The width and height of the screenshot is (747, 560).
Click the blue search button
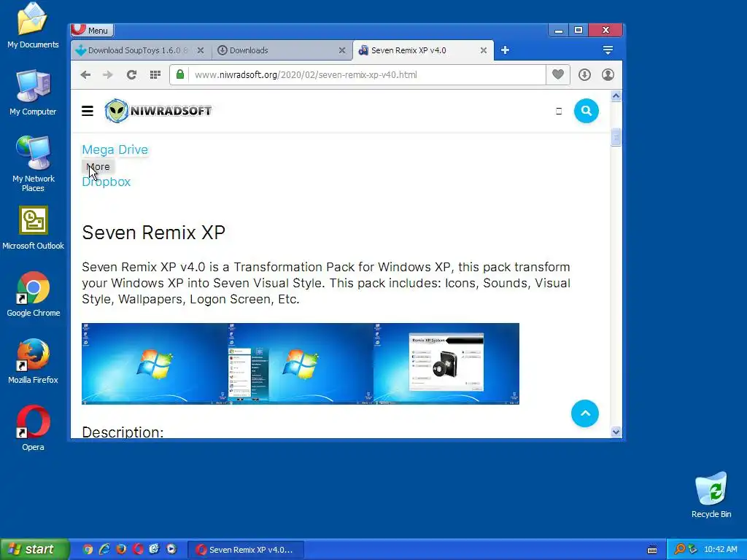point(587,111)
